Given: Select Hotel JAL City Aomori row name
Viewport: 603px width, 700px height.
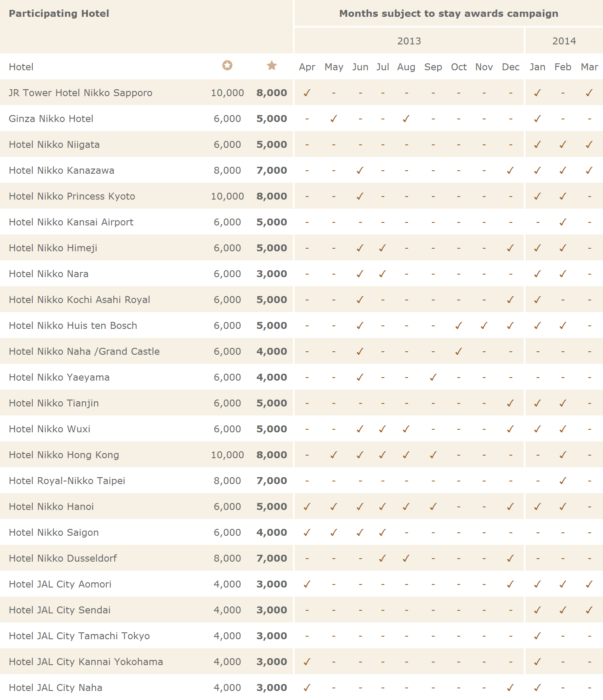Looking at the screenshot, I should coord(60,584).
